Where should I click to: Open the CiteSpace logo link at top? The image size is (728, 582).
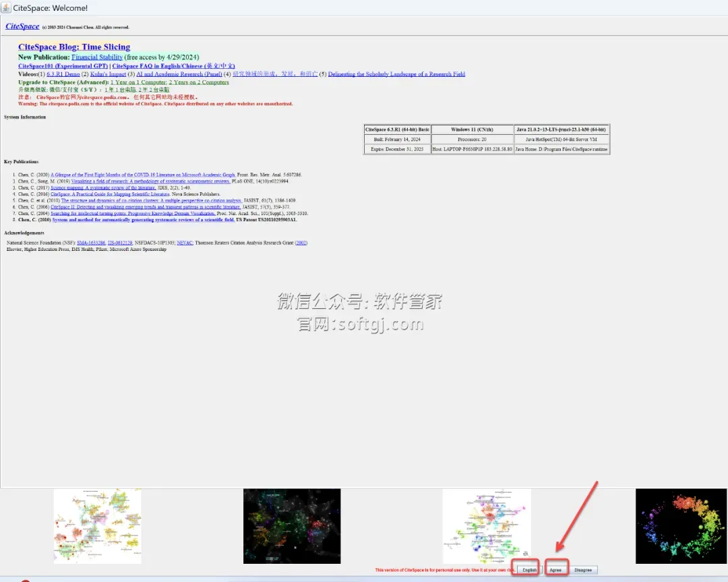click(22, 26)
